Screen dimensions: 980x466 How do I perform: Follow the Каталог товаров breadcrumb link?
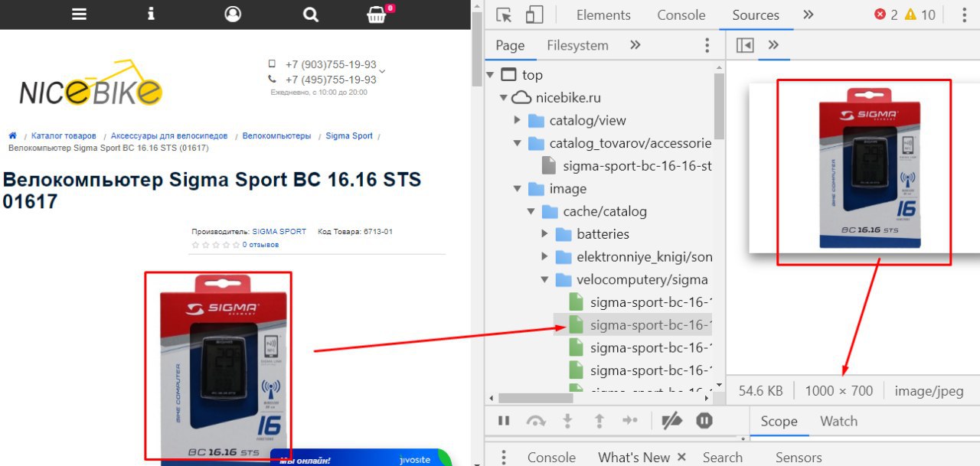(64, 135)
